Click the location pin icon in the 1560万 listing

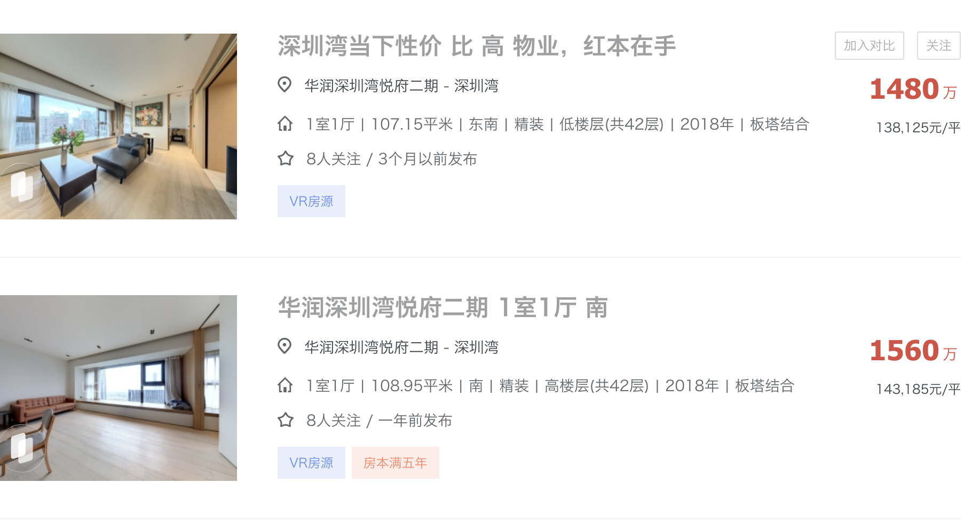(284, 346)
